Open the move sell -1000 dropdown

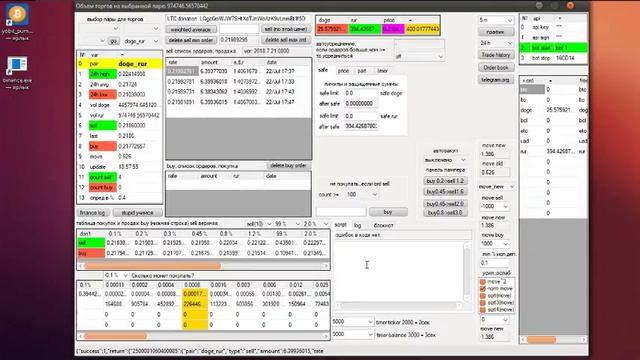pyautogui.click(x=494, y=206)
